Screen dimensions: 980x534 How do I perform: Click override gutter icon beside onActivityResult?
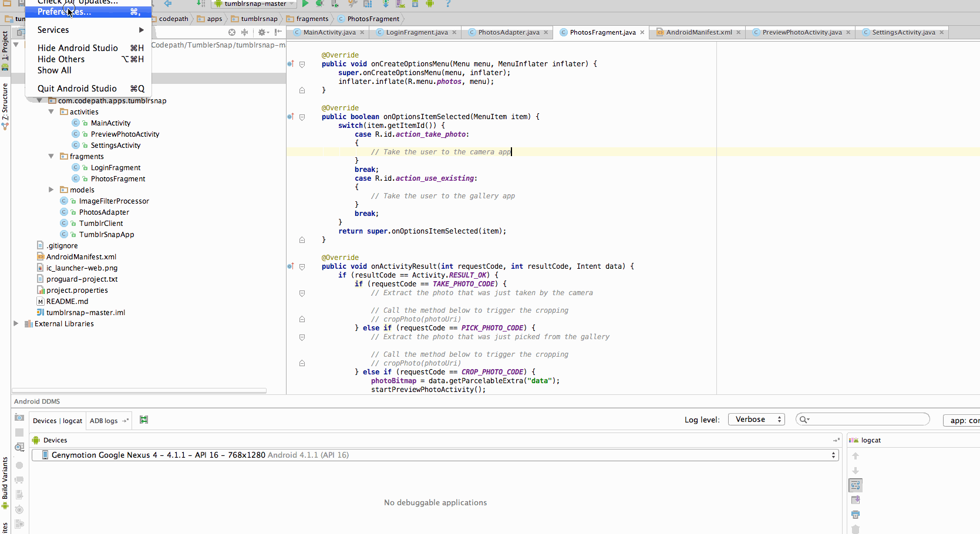coord(290,266)
